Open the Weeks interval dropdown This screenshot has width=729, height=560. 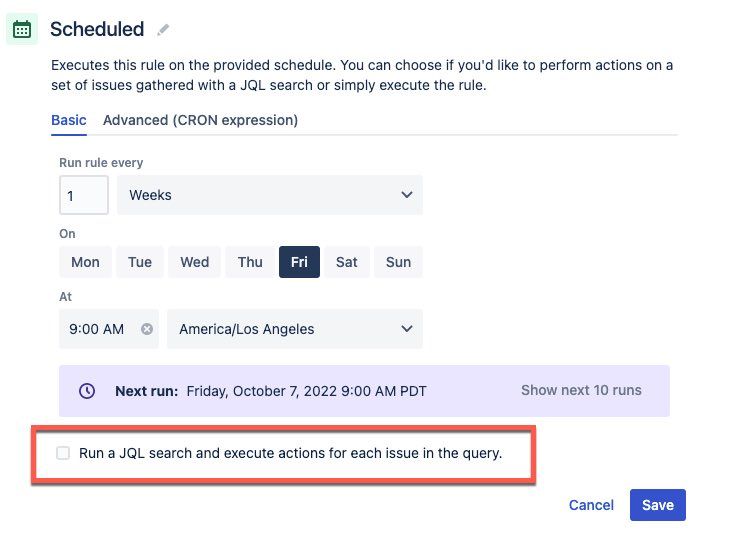click(270, 195)
